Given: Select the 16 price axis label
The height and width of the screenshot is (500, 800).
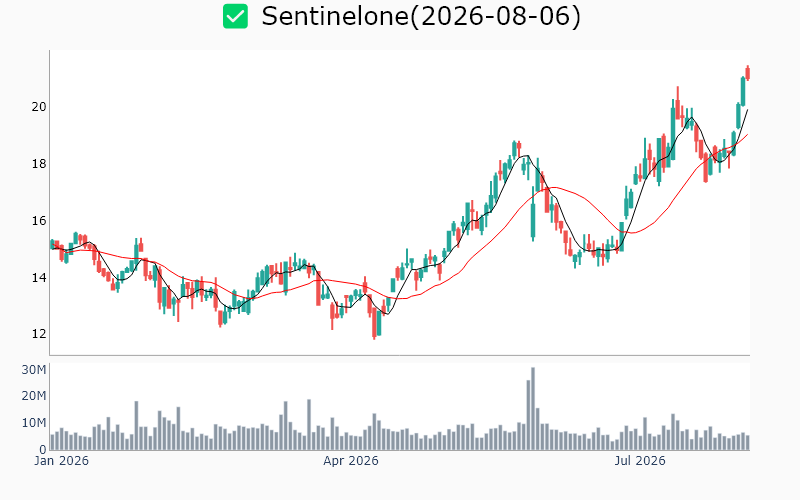Looking at the screenshot, I should click(x=39, y=221).
